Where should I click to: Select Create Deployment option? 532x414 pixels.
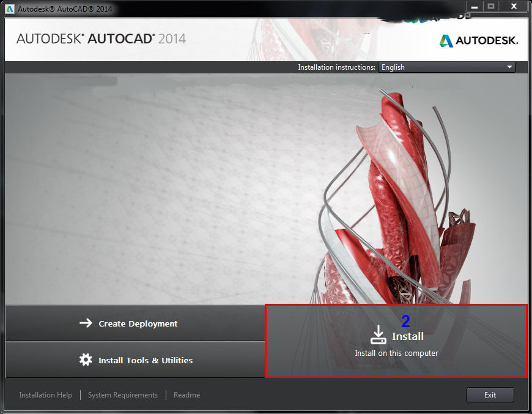click(x=135, y=323)
